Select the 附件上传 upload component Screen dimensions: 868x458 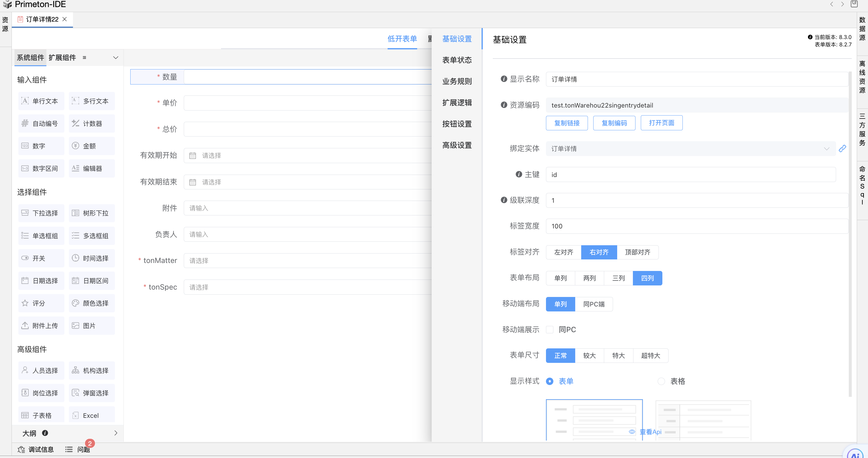point(41,326)
